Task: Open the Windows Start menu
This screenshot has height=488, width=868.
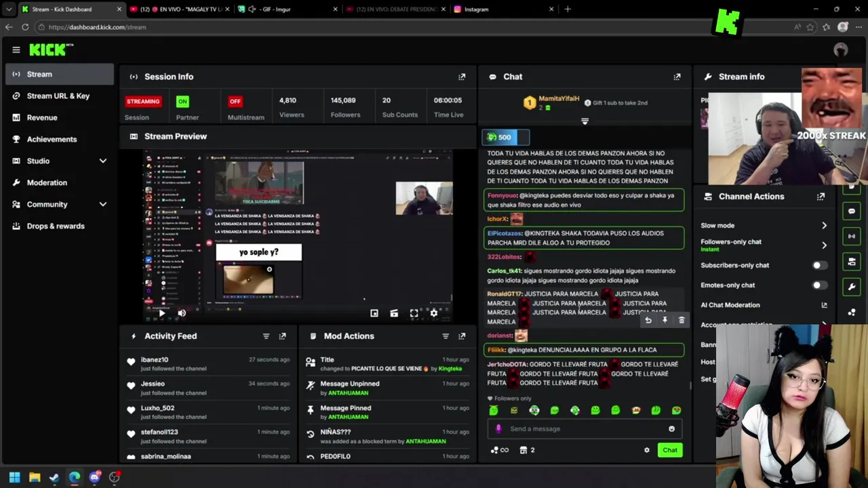Action: pos(14,477)
